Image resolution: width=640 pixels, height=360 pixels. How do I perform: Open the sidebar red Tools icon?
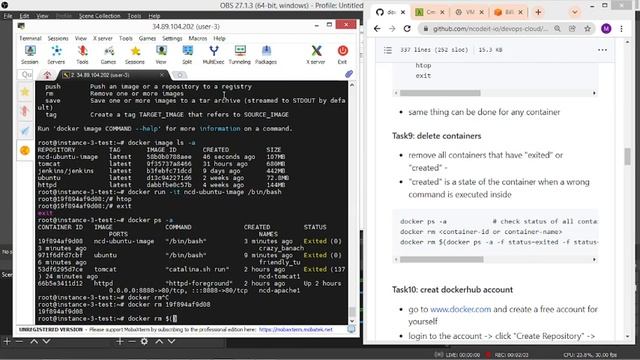[x=25, y=111]
